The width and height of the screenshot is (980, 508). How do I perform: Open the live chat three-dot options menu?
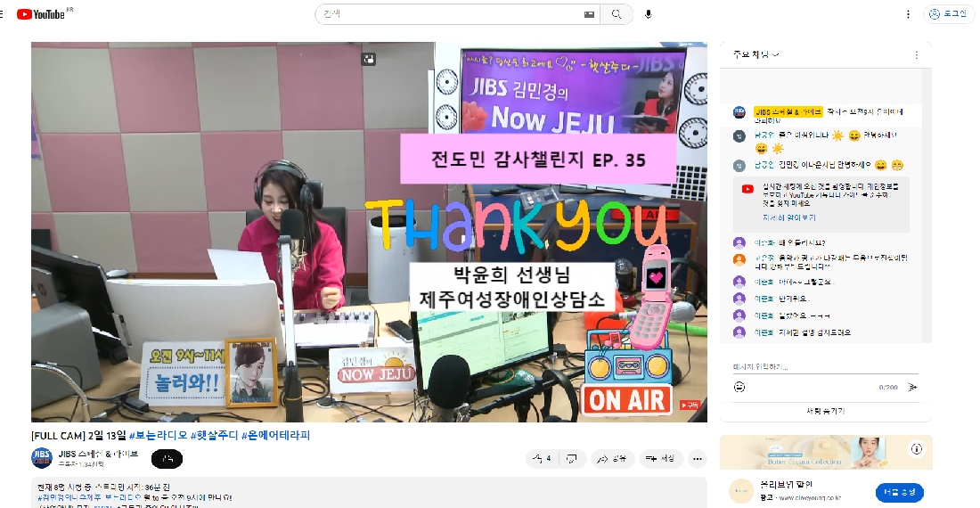[916, 55]
